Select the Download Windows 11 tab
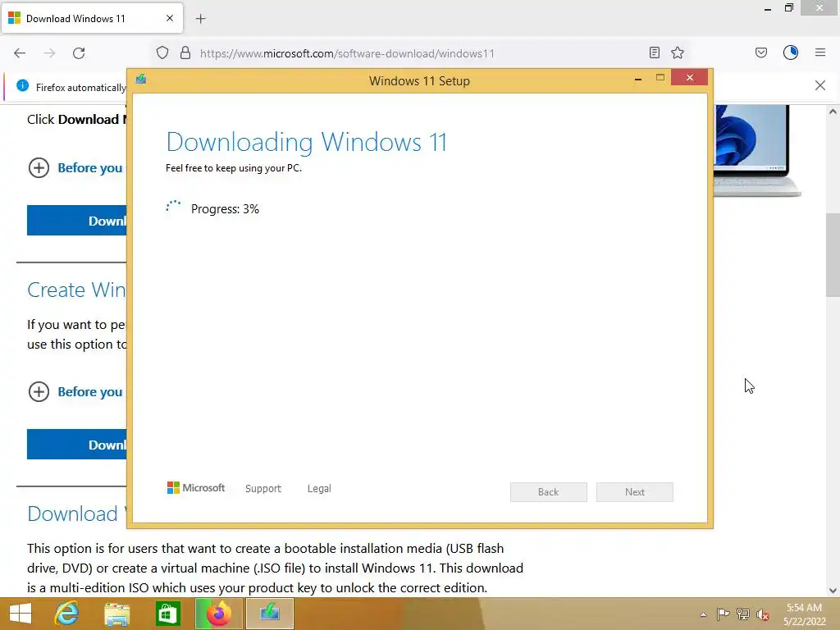The height and width of the screenshot is (630, 840). coord(92,18)
